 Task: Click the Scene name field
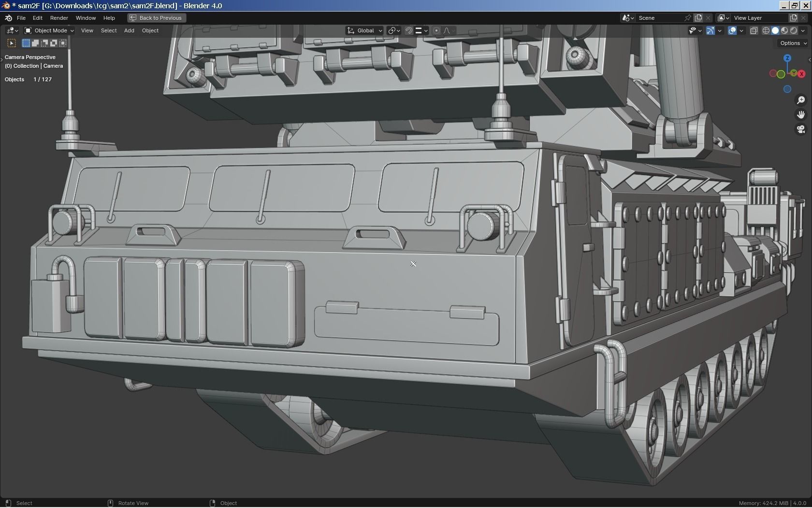click(660, 18)
